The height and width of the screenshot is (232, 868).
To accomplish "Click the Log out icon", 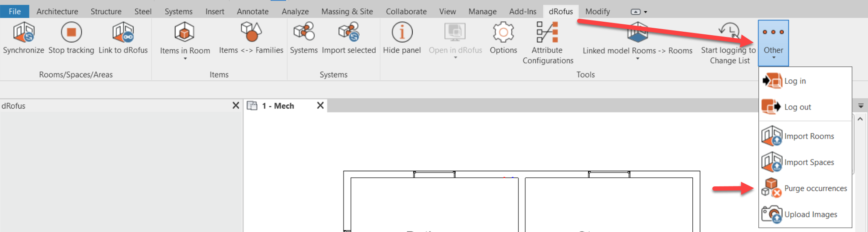I will pyautogui.click(x=771, y=107).
